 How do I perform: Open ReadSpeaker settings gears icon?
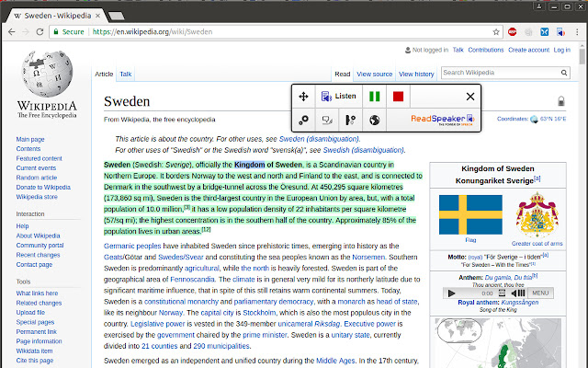[x=304, y=120]
